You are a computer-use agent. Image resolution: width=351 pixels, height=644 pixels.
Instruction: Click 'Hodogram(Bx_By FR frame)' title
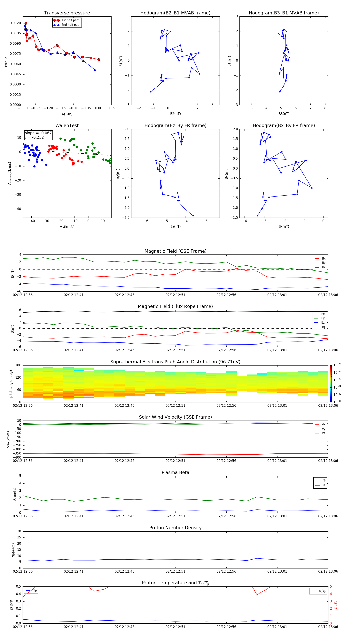point(284,125)
